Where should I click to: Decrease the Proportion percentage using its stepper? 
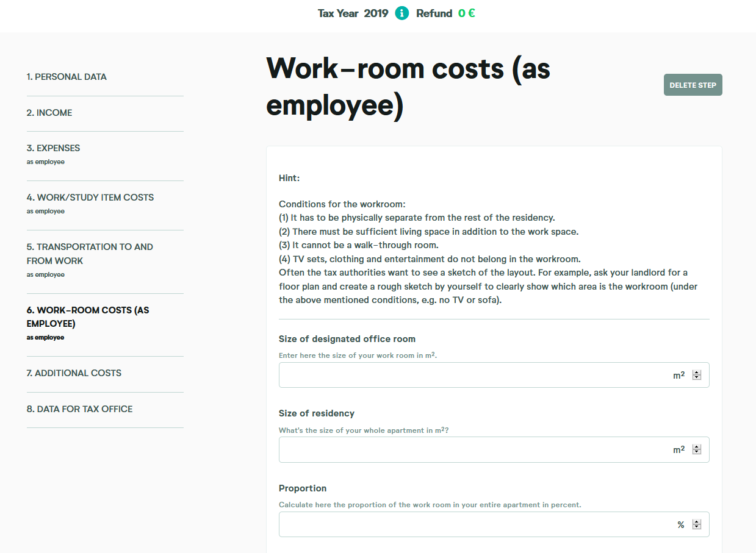click(x=696, y=527)
